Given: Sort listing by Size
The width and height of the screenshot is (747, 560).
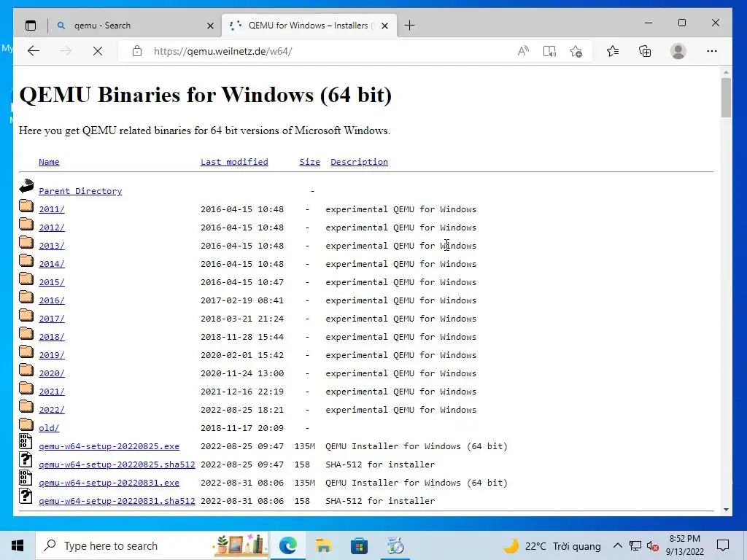Looking at the screenshot, I should tap(309, 162).
